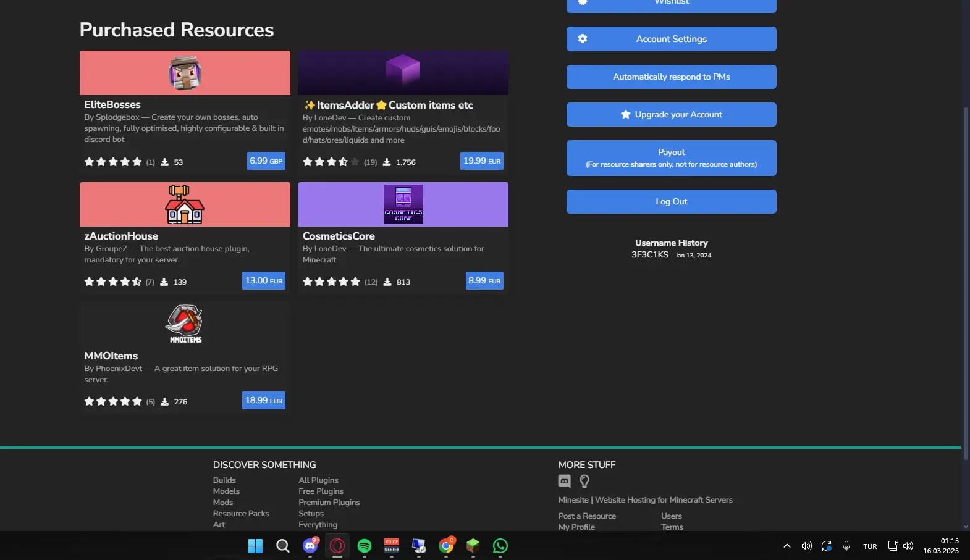The height and width of the screenshot is (560, 970).
Task: Click the EliteBosses star rating
Action: [x=113, y=162]
